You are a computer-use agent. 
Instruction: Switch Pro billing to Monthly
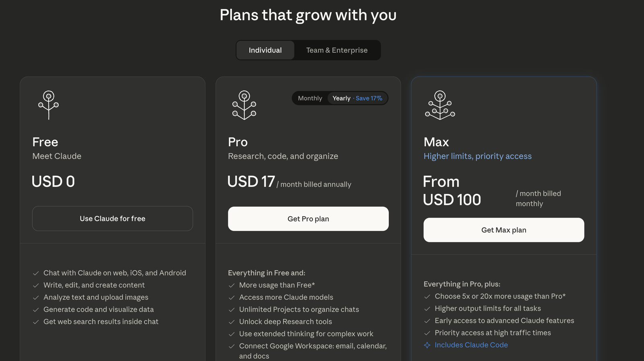point(310,98)
